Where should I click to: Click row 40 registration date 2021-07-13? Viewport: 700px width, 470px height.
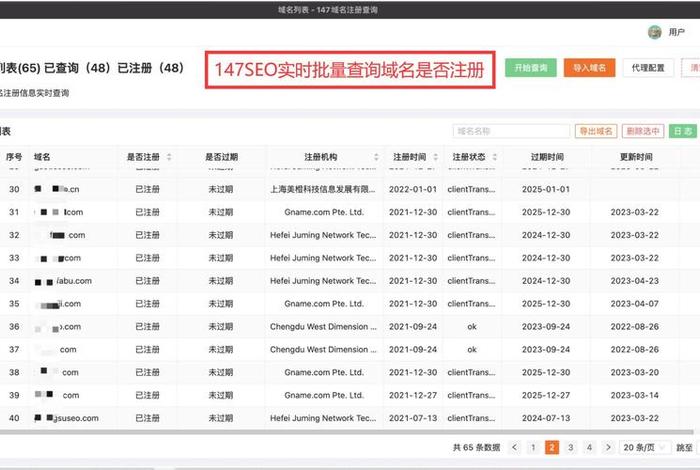pyautogui.click(x=413, y=418)
